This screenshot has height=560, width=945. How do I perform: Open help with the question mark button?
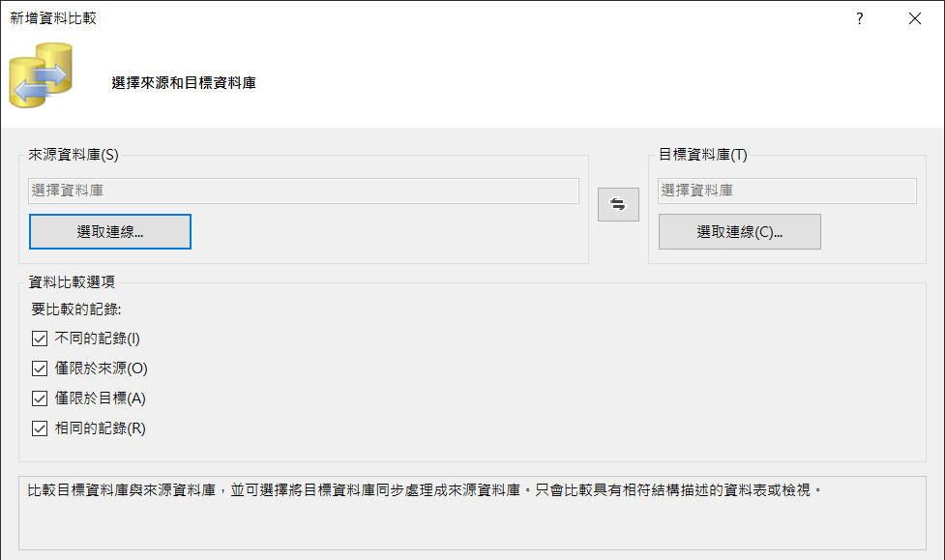[x=859, y=18]
